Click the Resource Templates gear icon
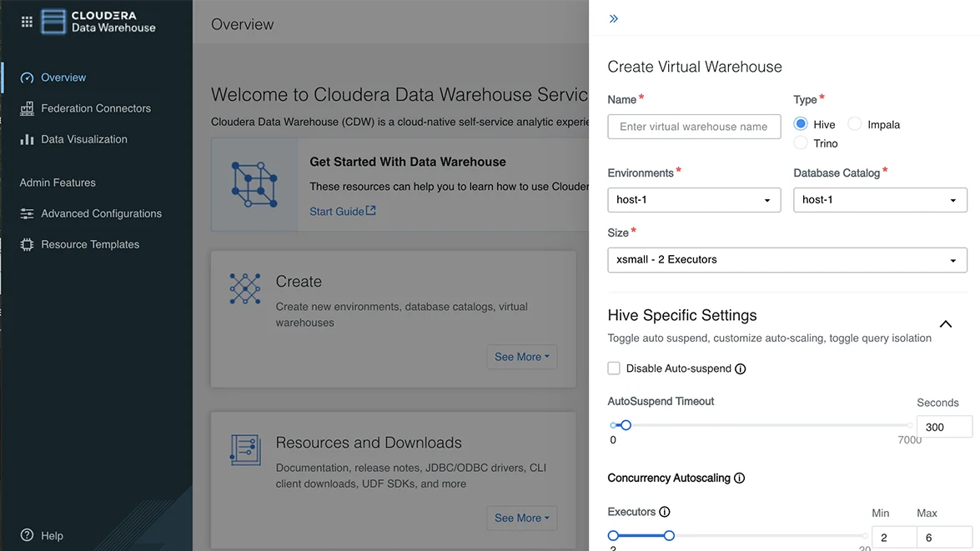 [28, 244]
